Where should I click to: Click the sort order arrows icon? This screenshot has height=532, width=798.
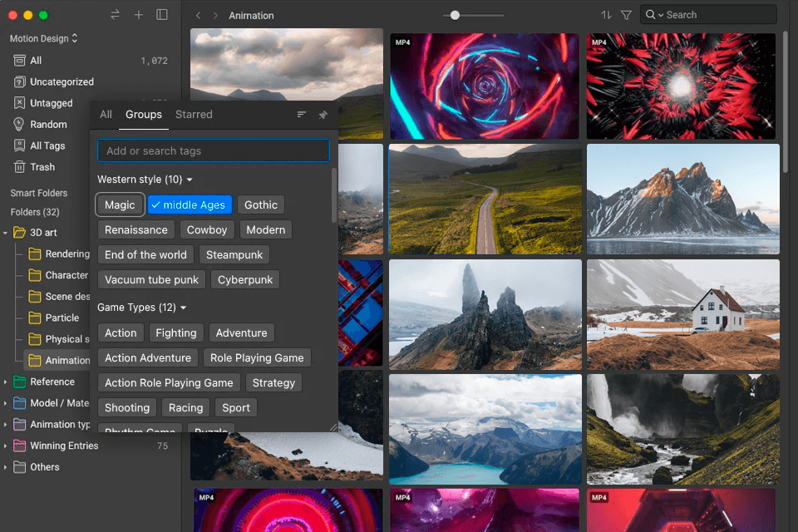[606, 15]
